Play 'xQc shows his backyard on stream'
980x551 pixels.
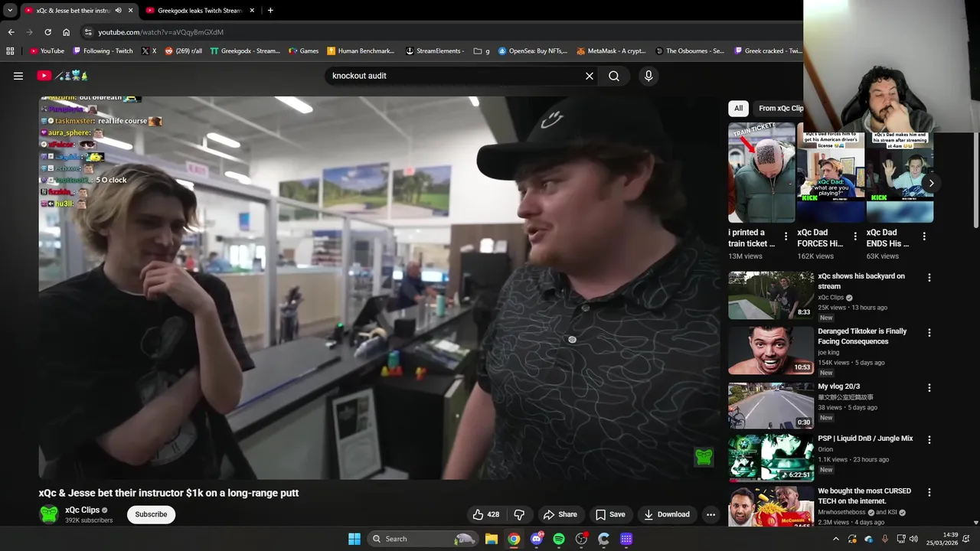coord(770,295)
